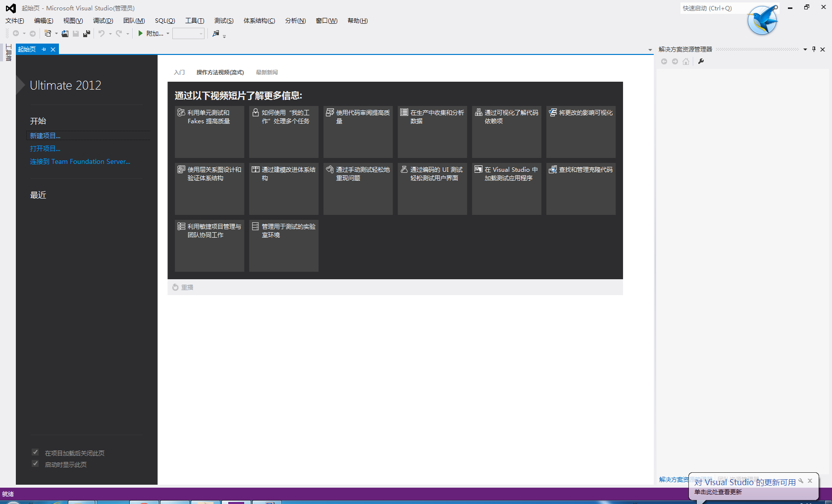Click Solution Explorer forward arrow icon
The height and width of the screenshot is (504, 832).
[x=675, y=61]
